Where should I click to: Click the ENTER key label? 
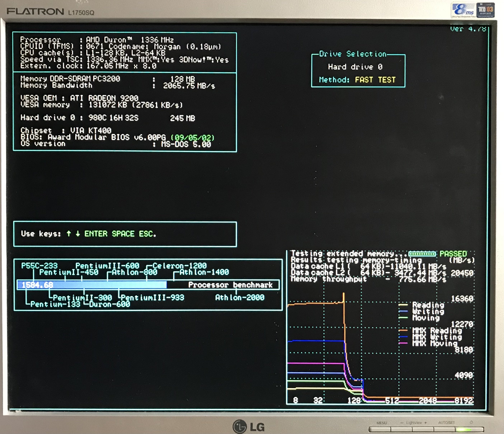pos(96,234)
